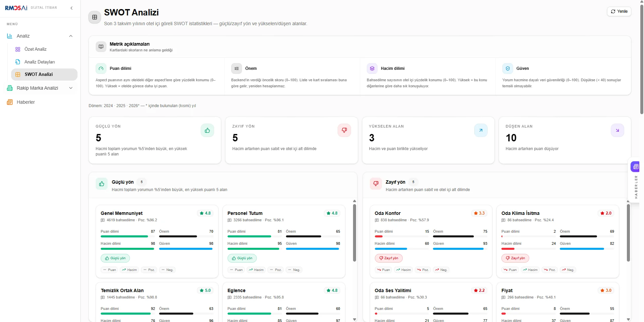The image size is (644, 322).
Task: Click the Zayıf yön badge on Oda Konfor
Action: click(389, 258)
